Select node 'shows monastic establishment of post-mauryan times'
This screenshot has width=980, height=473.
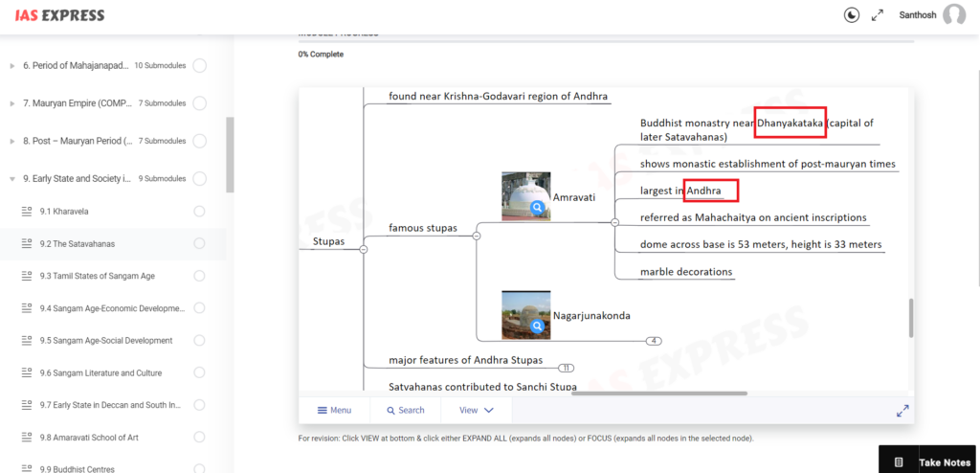click(x=768, y=164)
